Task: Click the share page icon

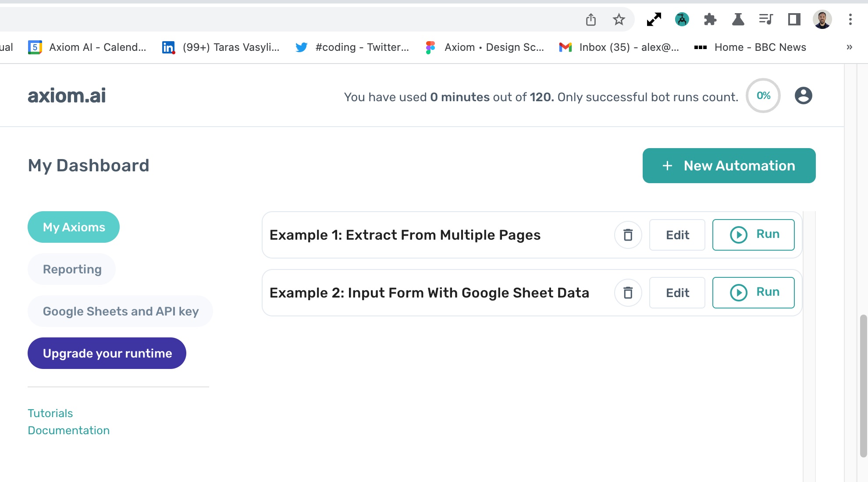Action: click(591, 19)
